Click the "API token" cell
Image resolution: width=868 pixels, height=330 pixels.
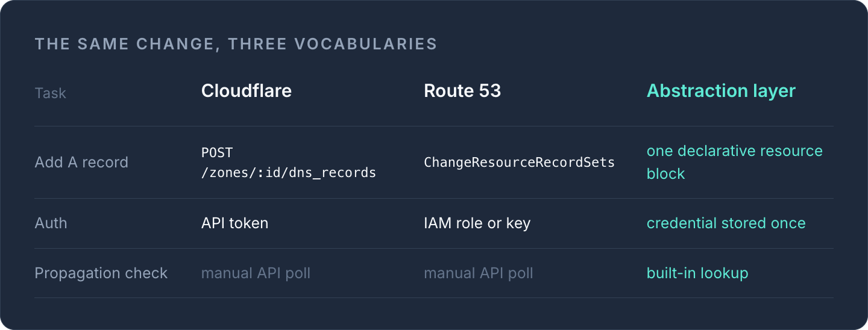point(234,223)
